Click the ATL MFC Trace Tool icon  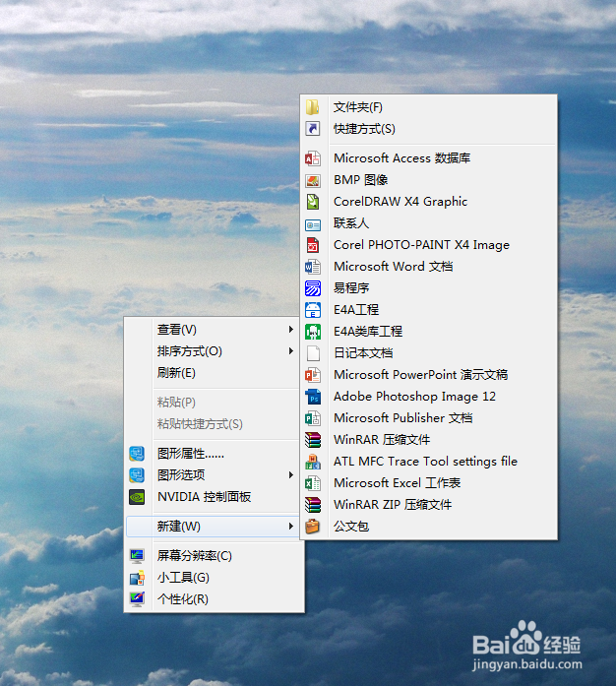coord(312,462)
